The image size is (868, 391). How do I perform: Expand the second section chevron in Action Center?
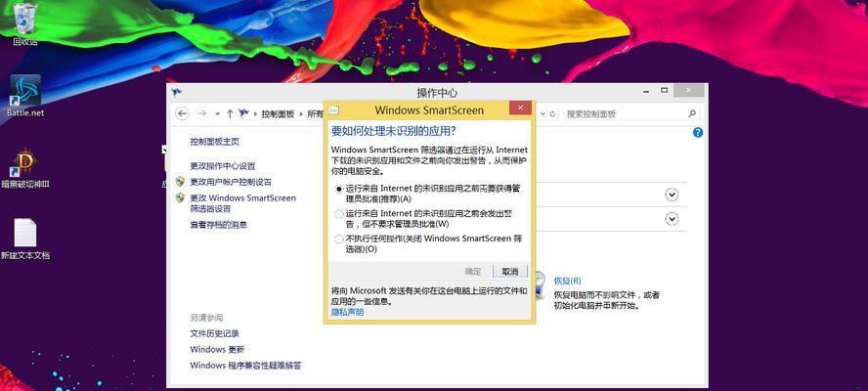(672, 219)
